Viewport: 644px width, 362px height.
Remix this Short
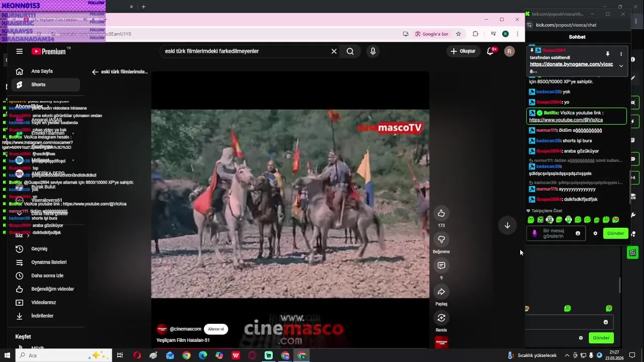click(x=441, y=318)
